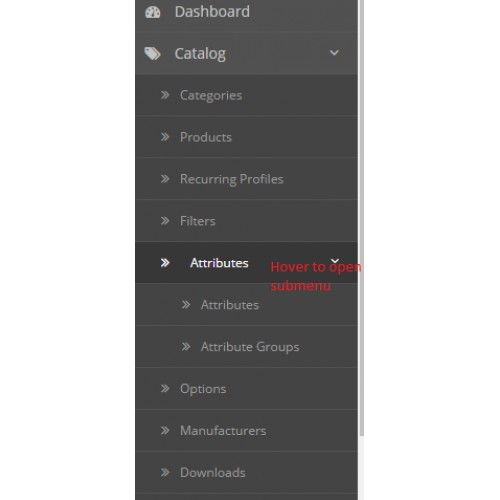The height and width of the screenshot is (500, 500).
Task: Click the Dashboard gauge icon
Action: coord(153,12)
